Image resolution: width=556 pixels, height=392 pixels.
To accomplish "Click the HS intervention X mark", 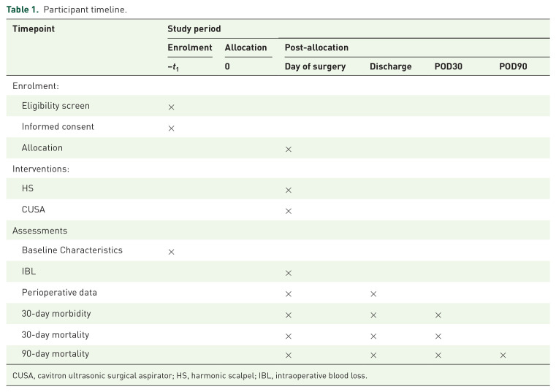I will point(289,190).
